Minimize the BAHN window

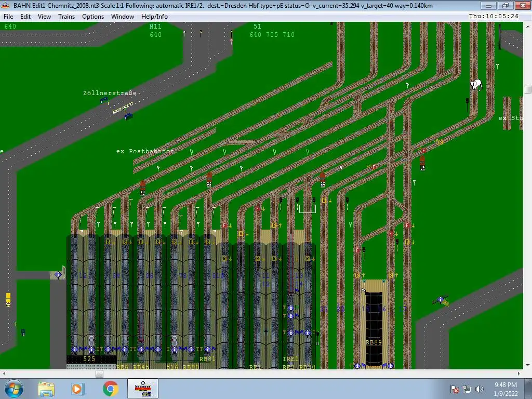[488, 5]
